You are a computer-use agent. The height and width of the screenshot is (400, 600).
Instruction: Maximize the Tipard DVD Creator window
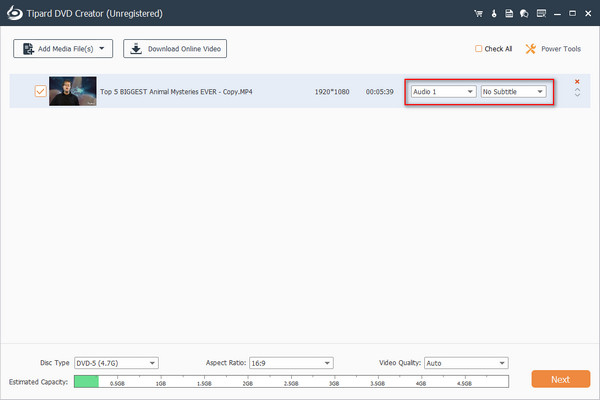tap(572, 13)
